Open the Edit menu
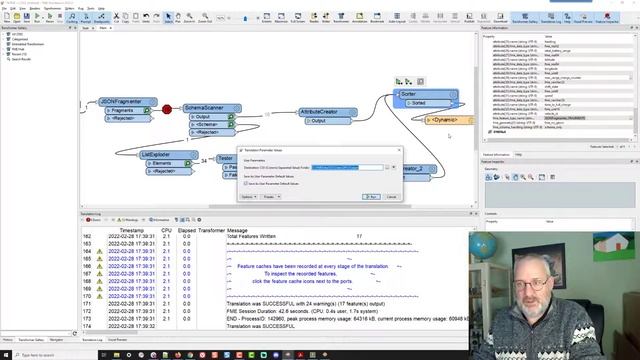The width and height of the screenshot is (640, 360). [13, 8]
